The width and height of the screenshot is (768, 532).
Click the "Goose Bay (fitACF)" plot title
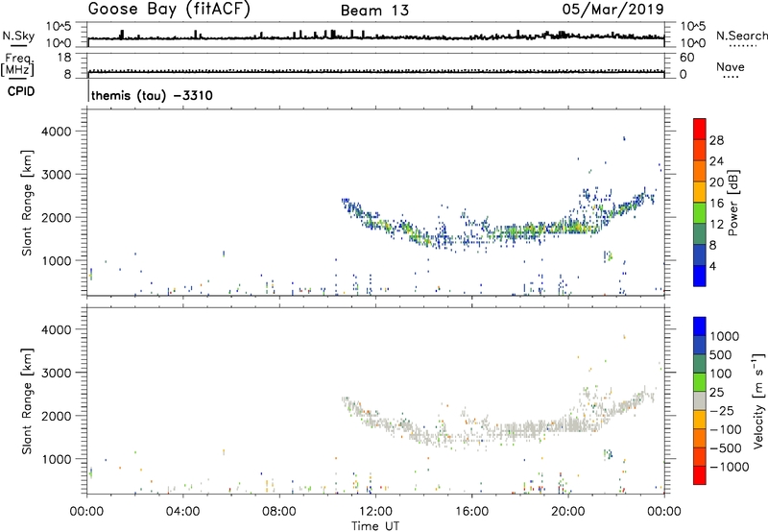pos(169,10)
